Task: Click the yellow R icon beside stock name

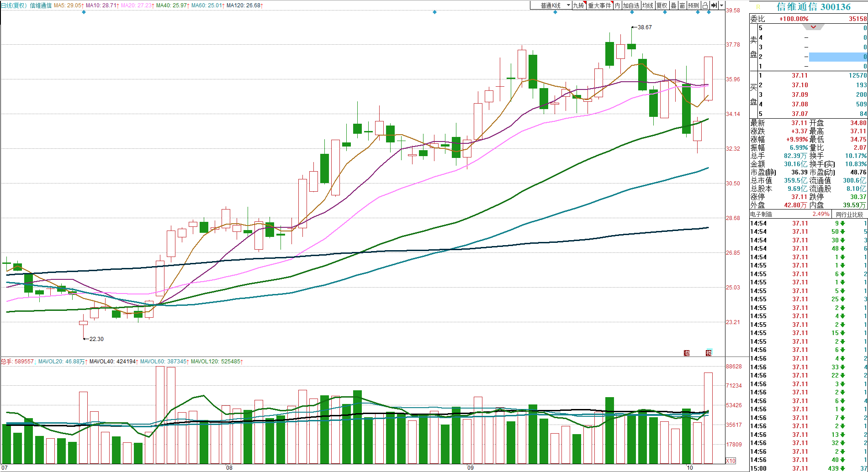Action: coord(758,7)
